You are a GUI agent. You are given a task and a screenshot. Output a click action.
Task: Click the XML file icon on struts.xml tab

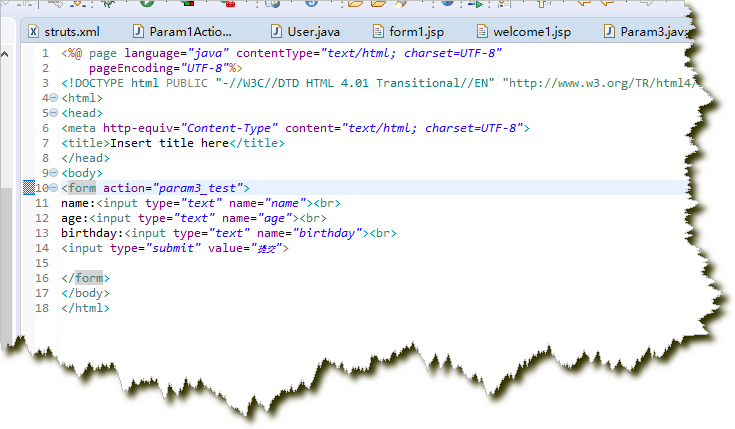(33, 31)
